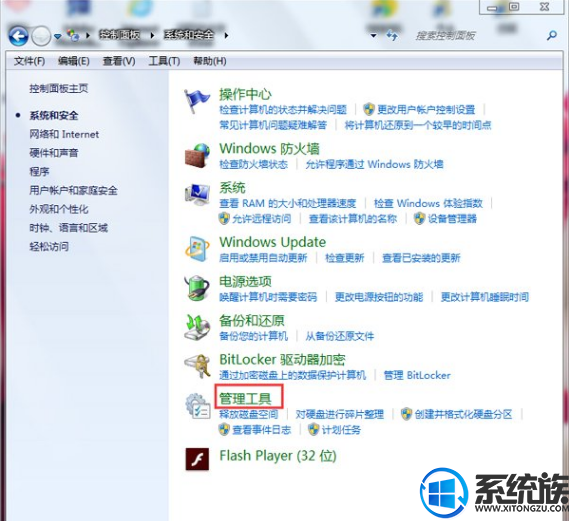Open 查看该计算机的名称 link
The image size is (569, 521).
pos(353,219)
